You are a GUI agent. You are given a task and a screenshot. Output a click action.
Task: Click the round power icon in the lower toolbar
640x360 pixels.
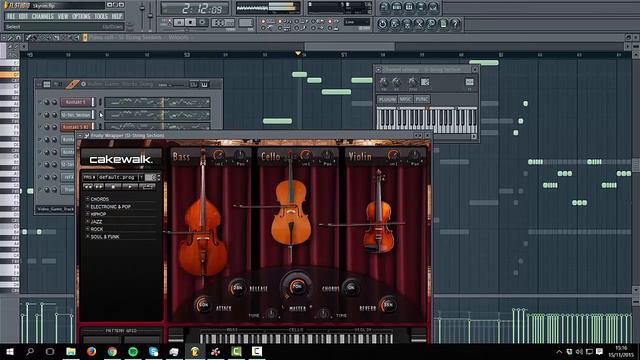click(382, 24)
